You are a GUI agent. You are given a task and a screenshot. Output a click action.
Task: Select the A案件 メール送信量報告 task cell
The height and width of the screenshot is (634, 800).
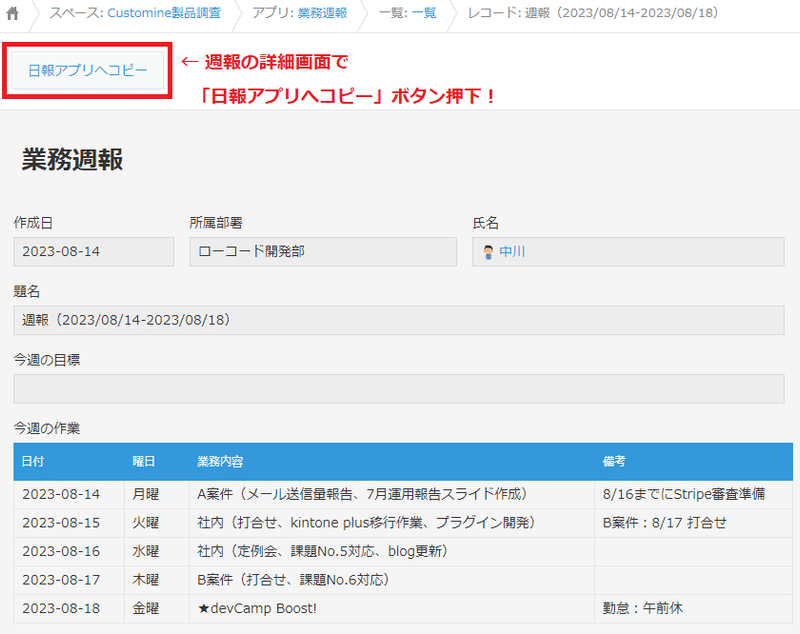tap(391, 494)
